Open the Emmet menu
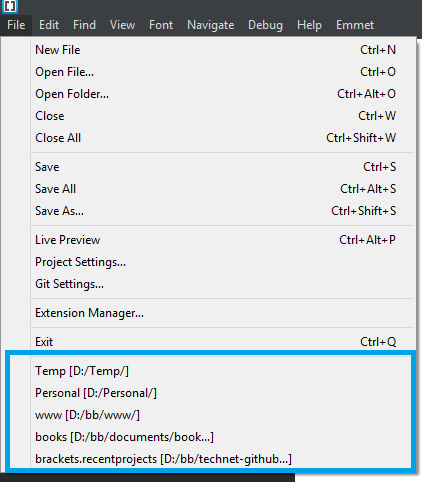 click(x=355, y=25)
